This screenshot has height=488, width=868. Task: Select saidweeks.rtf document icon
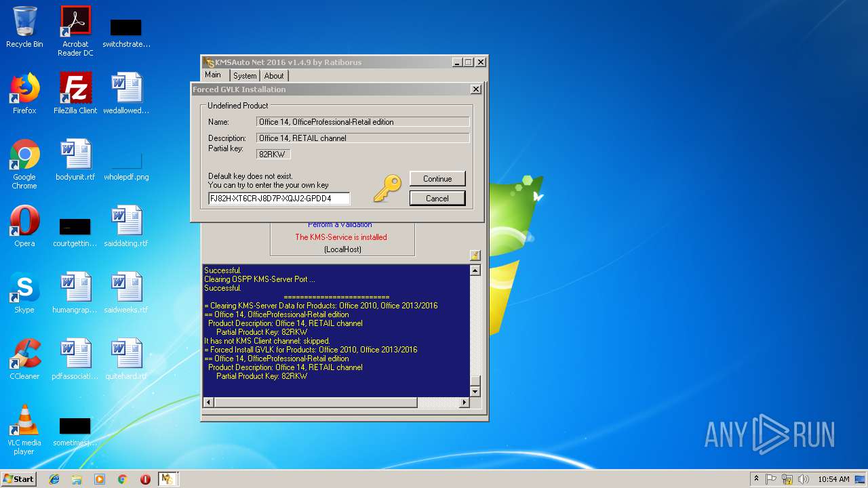pos(126,293)
